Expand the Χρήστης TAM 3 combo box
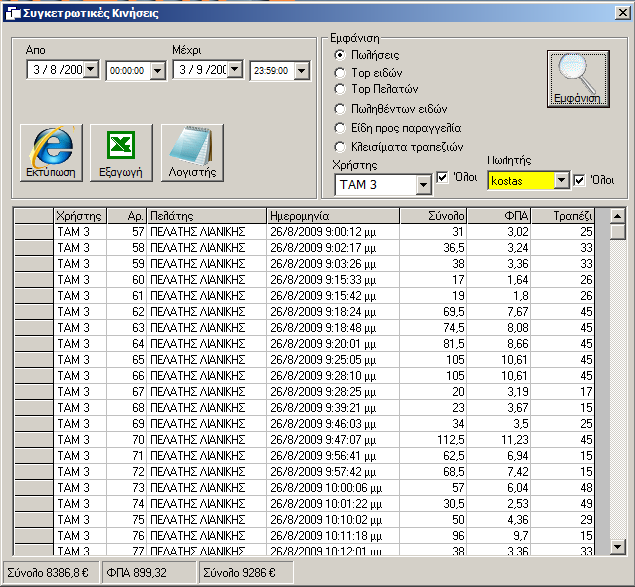The width and height of the screenshot is (635, 587). click(424, 185)
